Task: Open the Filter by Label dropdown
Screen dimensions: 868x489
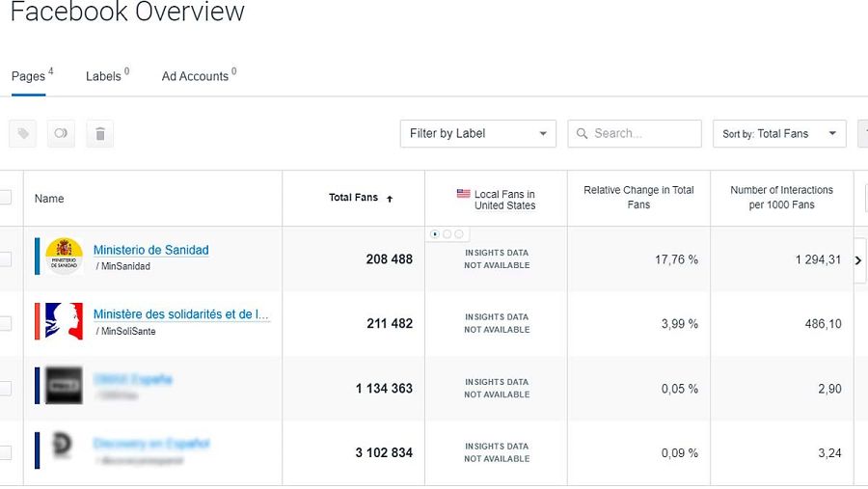Action: 478,134
